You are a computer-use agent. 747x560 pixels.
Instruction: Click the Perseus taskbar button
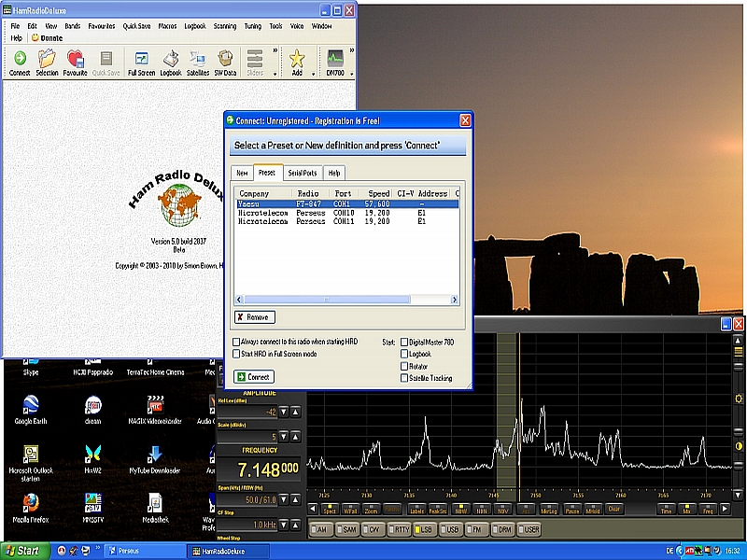[x=145, y=551]
